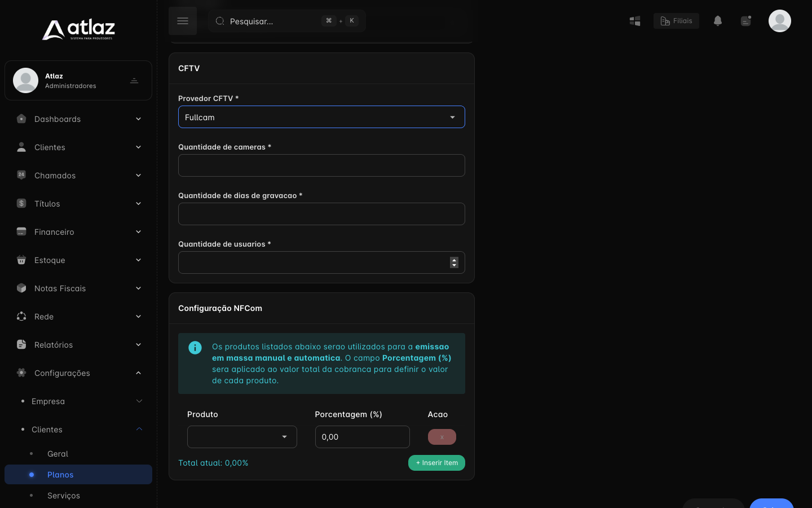This screenshot has height=508, width=812.
Task: Click the Configurações gear icon
Action: tap(21, 373)
